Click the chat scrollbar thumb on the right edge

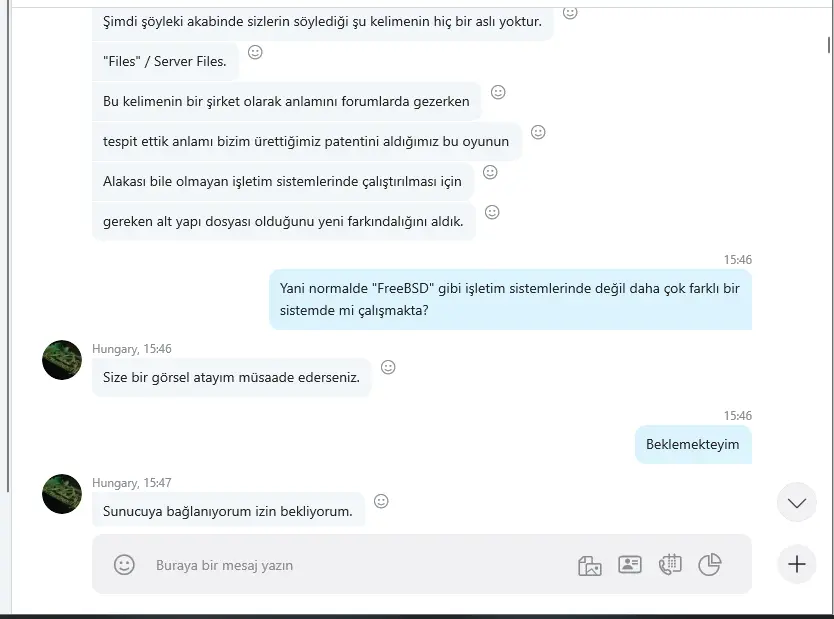pyautogui.click(x=829, y=45)
